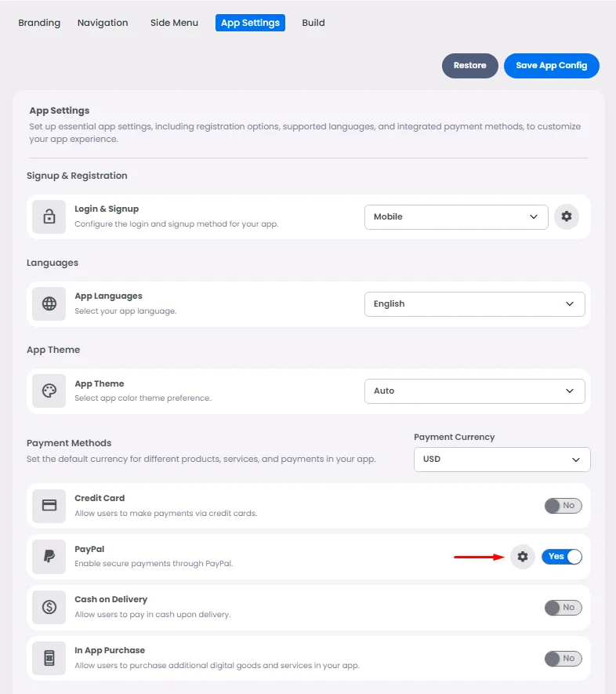This screenshot has width=616, height=694.
Task: Disable the PayPal Yes toggle
Action: (562, 556)
